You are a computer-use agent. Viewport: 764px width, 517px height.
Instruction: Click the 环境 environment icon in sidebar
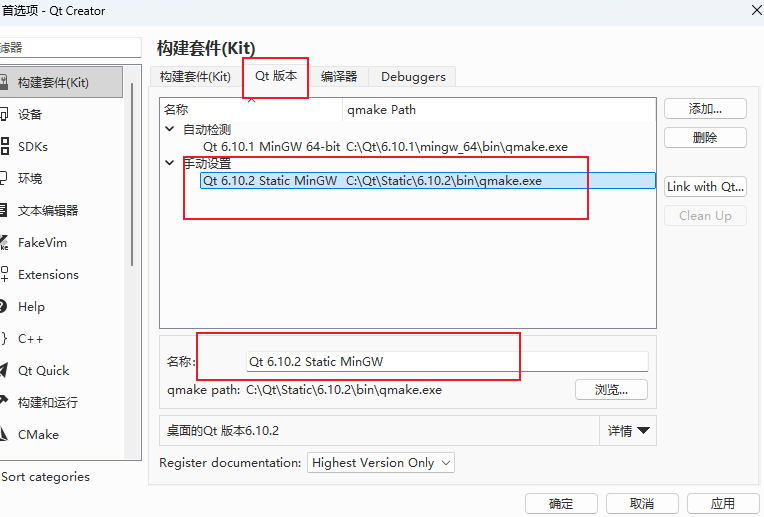click(x=3, y=178)
